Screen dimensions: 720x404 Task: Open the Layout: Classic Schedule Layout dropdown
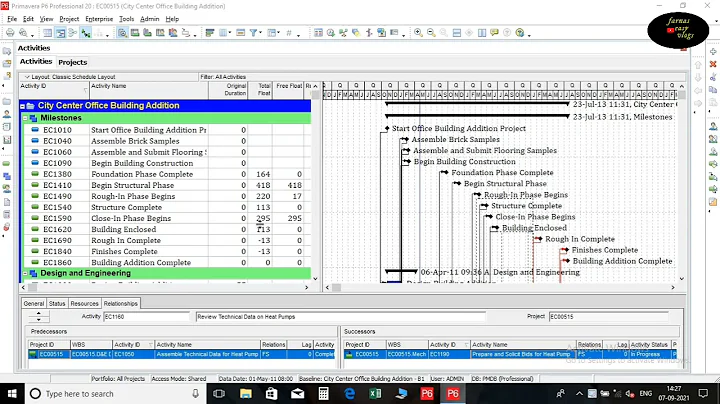click(x=27, y=77)
